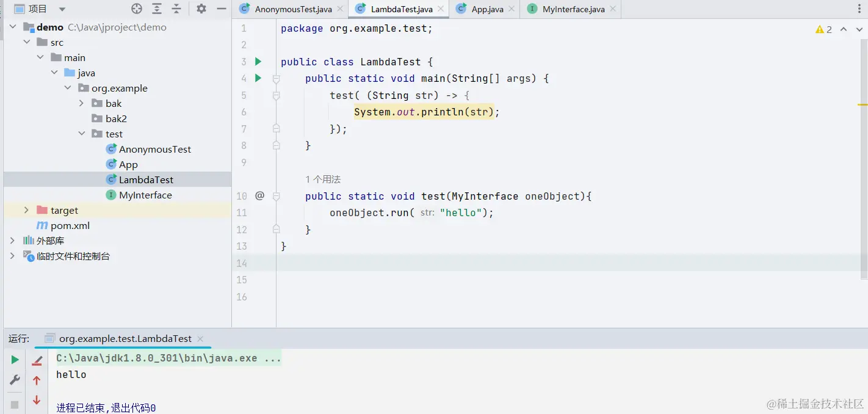Image resolution: width=868 pixels, height=414 pixels.
Task: Click the red target folder icon
Action: [x=42, y=210]
